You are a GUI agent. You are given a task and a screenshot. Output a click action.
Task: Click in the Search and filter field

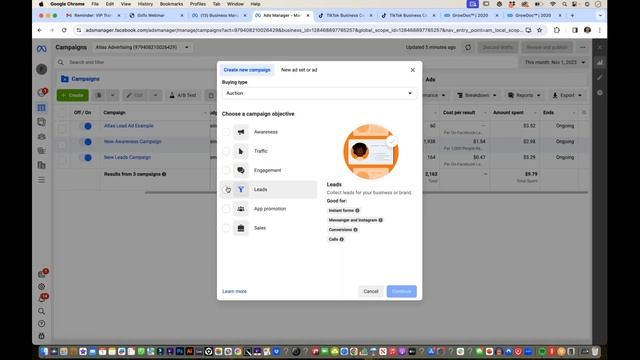click(286, 62)
